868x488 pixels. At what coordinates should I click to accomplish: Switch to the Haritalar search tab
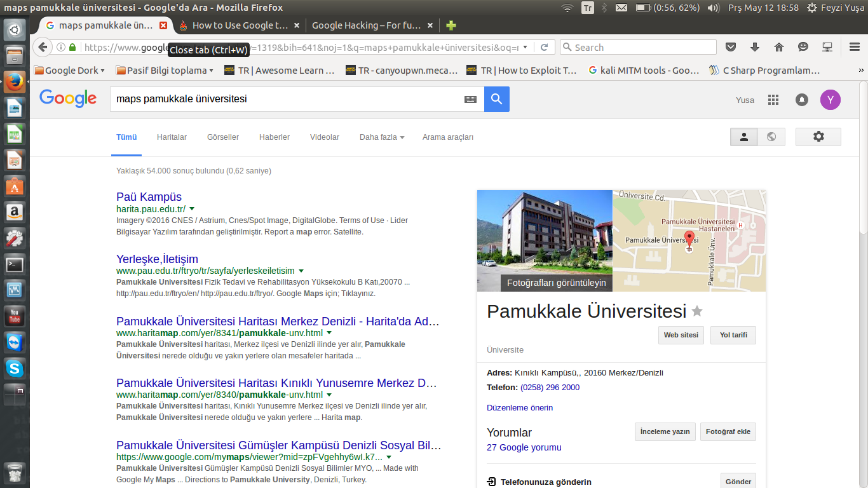[x=172, y=137]
